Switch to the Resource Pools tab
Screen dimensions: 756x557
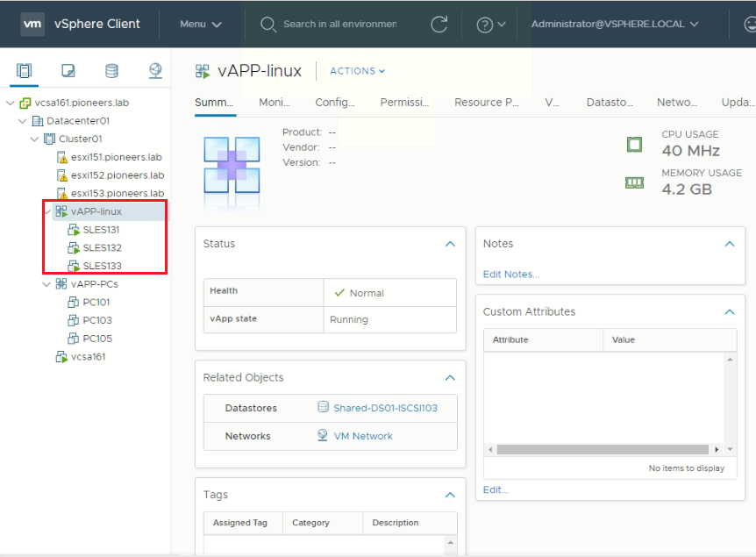click(x=487, y=103)
